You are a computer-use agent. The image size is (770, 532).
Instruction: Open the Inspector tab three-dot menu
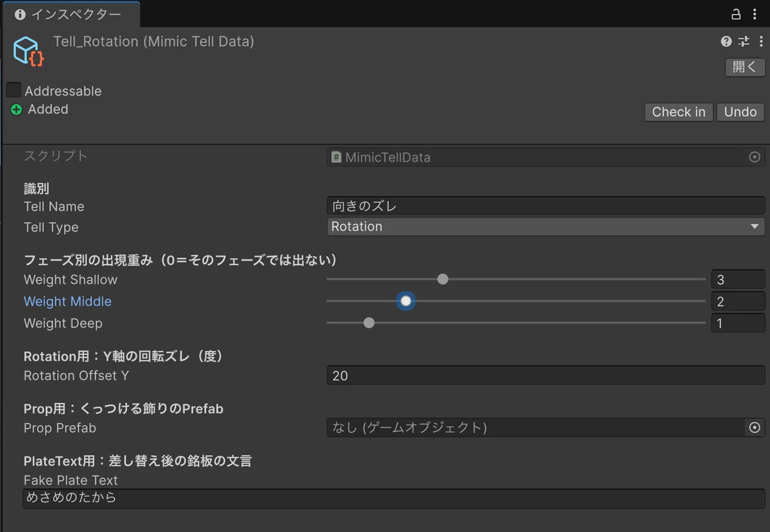coord(755,14)
